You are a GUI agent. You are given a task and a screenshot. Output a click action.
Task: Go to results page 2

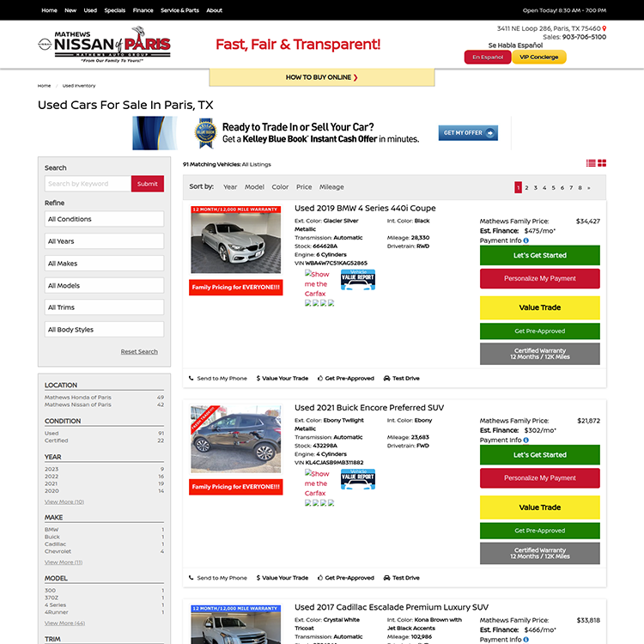pyautogui.click(x=526, y=188)
